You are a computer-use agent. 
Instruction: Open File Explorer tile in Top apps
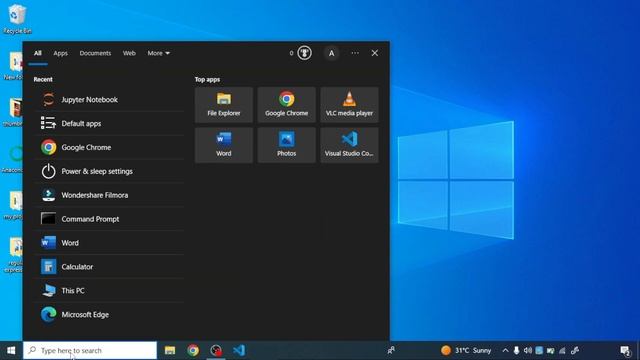pyautogui.click(x=224, y=104)
